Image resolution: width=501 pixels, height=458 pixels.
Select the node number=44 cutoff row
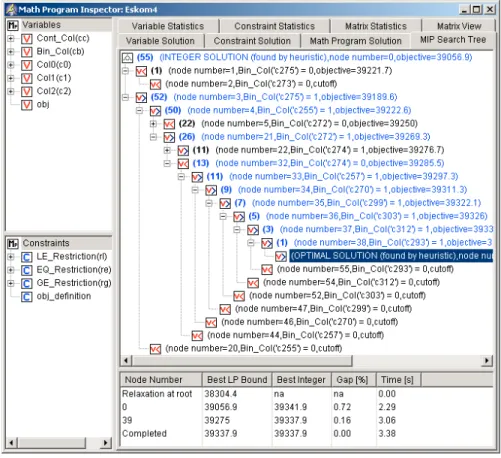coord(295,336)
